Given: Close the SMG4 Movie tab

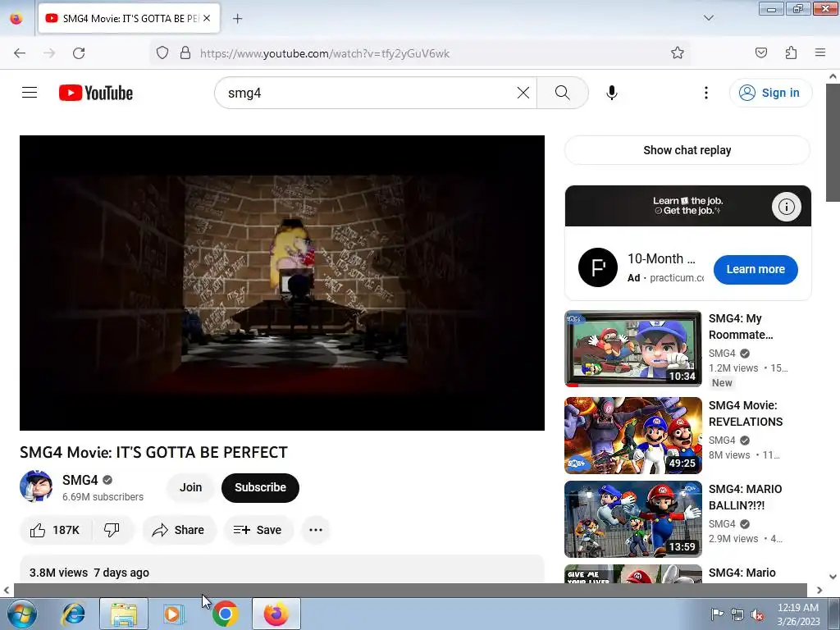Looking at the screenshot, I should (207, 18).
